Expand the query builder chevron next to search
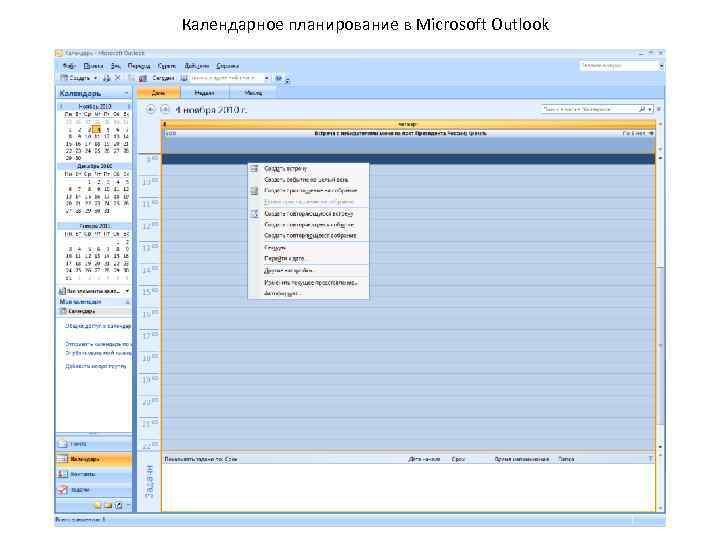The height and width of the screenshot is (540, 720). [659, 109]
